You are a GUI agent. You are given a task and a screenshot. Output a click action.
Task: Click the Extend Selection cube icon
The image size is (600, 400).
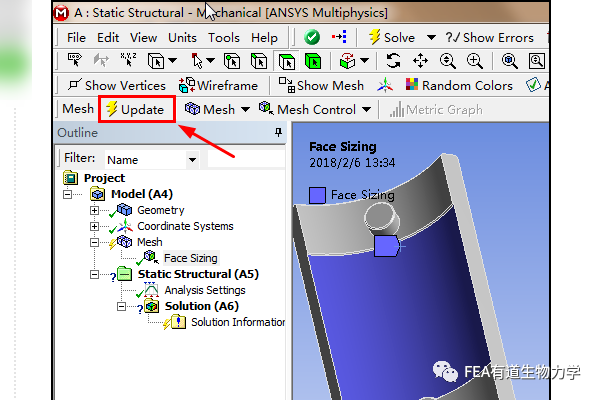[347, 61]
